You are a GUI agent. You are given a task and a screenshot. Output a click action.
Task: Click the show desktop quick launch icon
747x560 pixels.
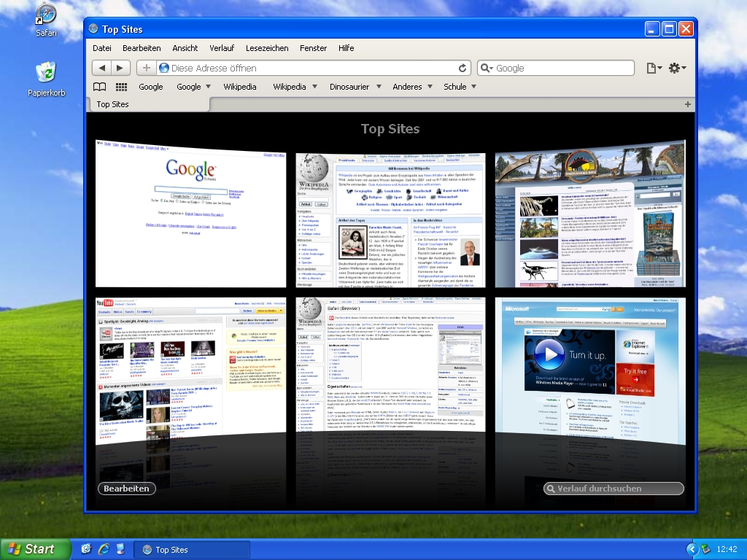(120, 549)
